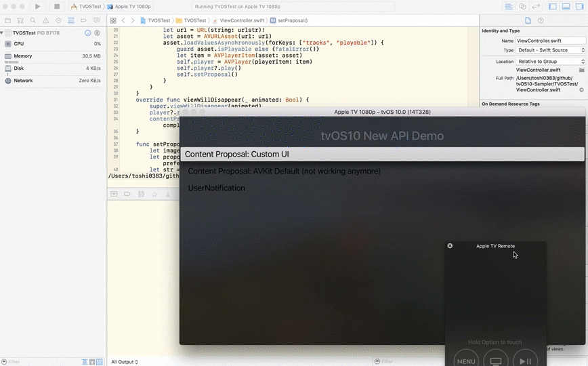
Task: Select the Debug navigator icon
Action: [71, 20]
